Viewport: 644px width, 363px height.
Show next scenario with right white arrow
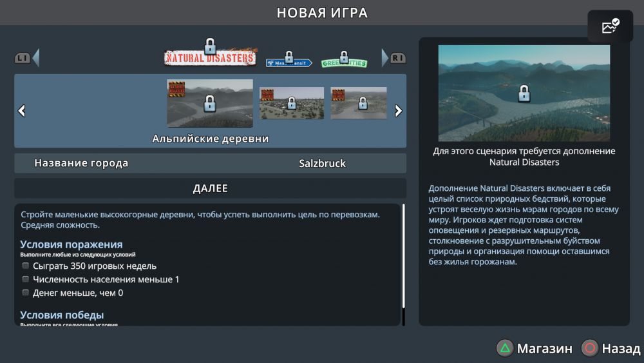point(399,111)
